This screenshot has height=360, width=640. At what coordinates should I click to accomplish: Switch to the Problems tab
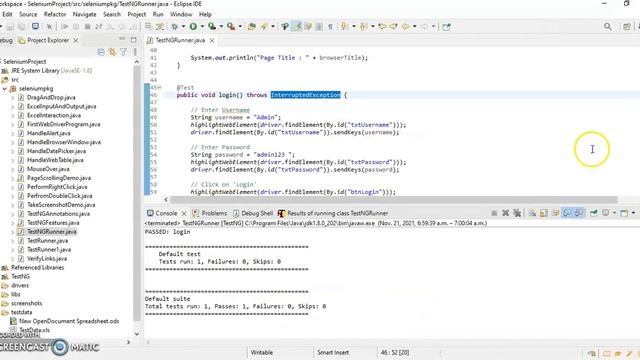(210, 213)
